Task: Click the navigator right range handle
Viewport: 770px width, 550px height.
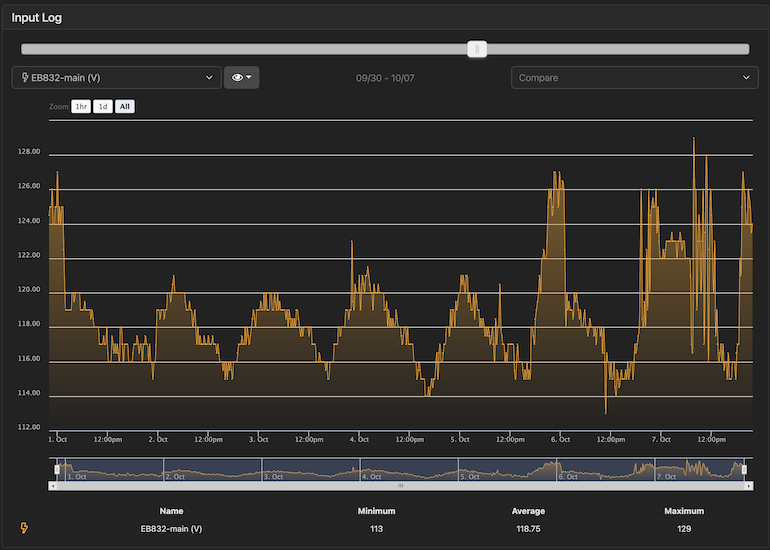Action: (x=744, y=470)
